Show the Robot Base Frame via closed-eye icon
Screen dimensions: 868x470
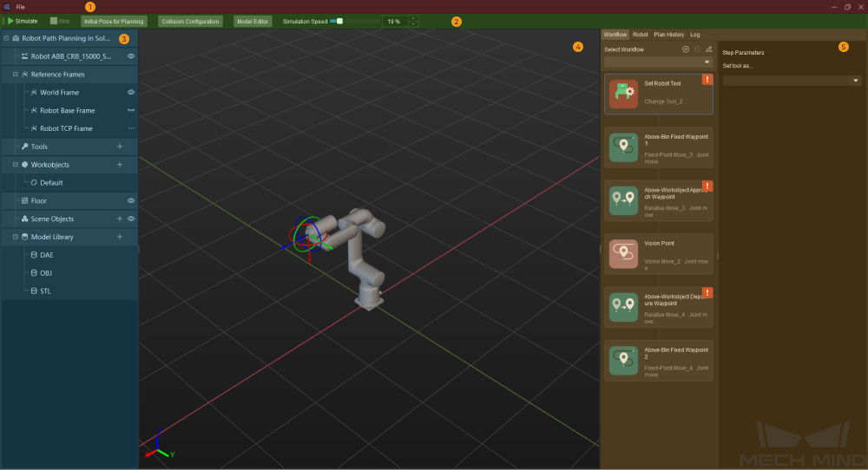(131, 110)
